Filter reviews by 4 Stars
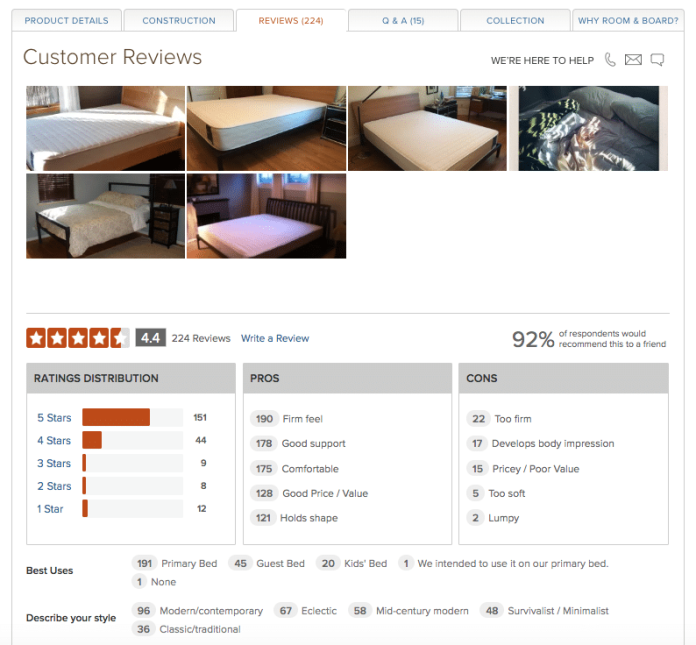This screenshot has height=645, width=696. tap(54, 440)
